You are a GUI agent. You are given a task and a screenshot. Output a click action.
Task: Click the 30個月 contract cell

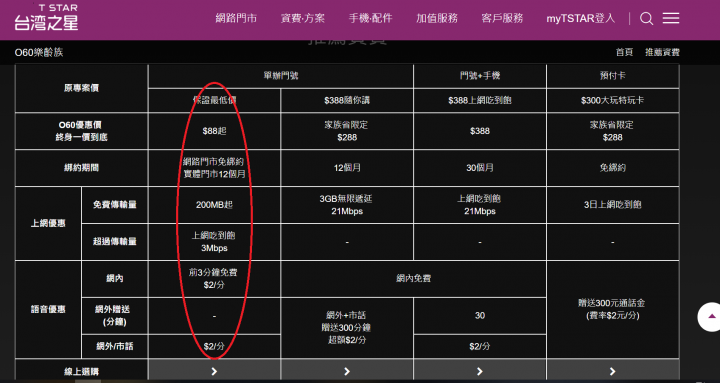pos(480,168)
